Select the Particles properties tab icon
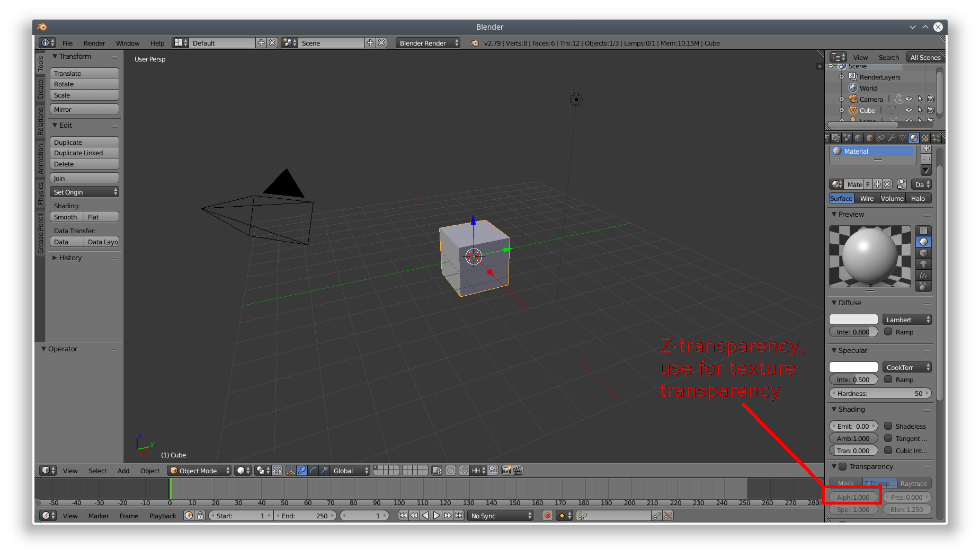This screenshot has height=557, width=980. [x=937, y=139]
